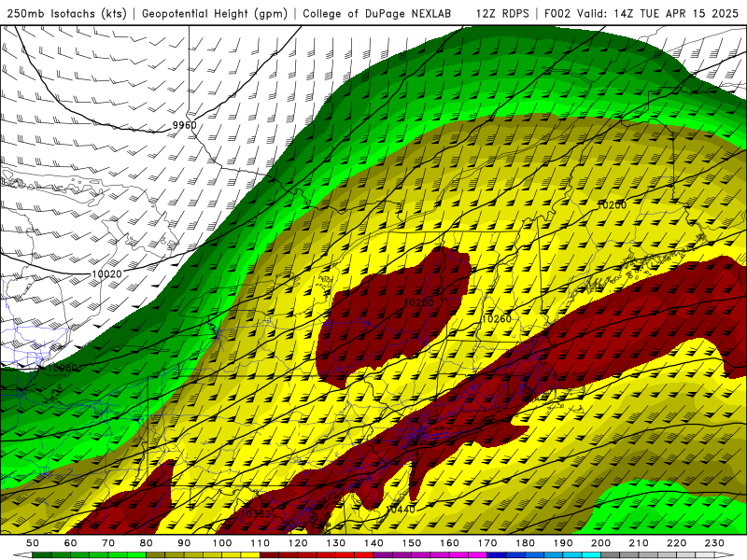The height and width of the screenshot is (560, 747).
Task: Click the 10200 label in the olive shaded band
Action: [x=612, y=205]
